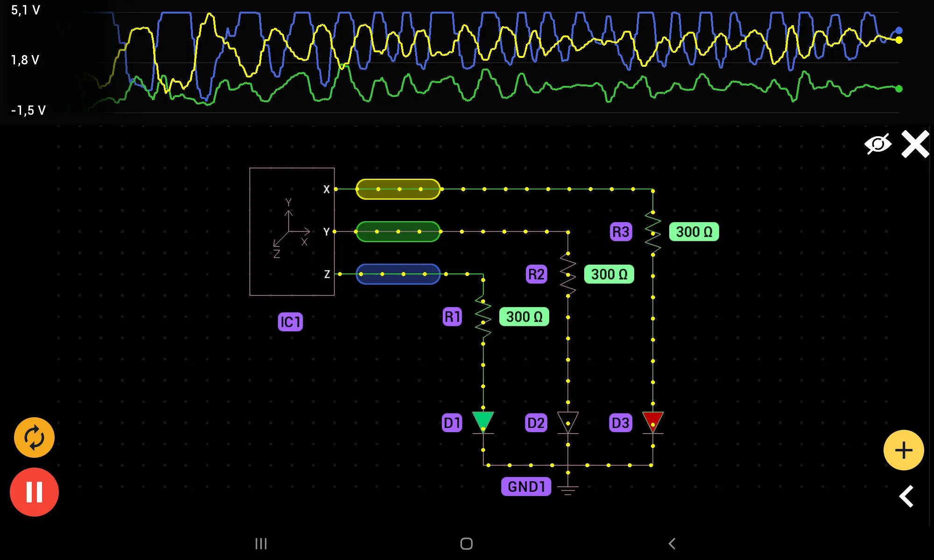Click yellow trace endpoint on the oscilloscope
Image resolution: width=934 pixels, height=560 pixels.
point(899,40)
